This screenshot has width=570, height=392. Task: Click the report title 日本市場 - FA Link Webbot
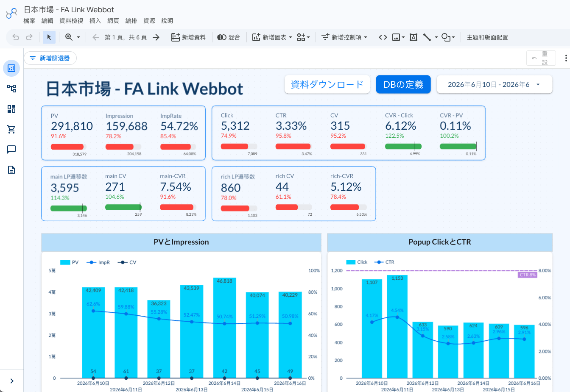[144, 89]
